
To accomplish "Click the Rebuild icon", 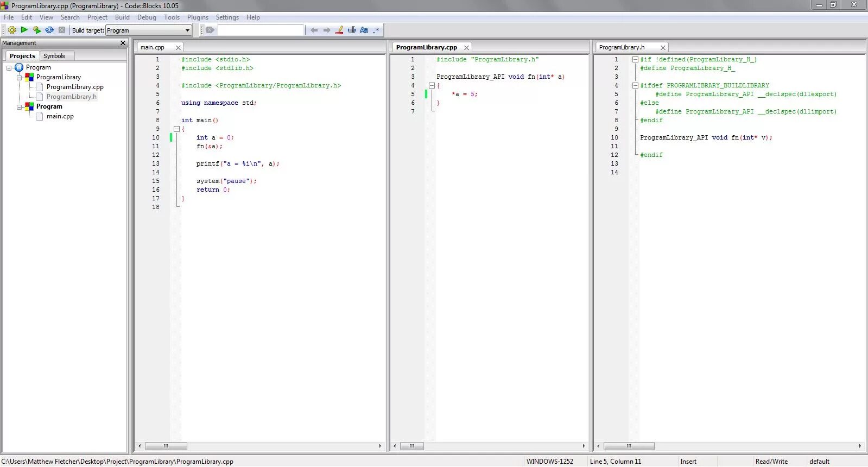I will [49, 30].
